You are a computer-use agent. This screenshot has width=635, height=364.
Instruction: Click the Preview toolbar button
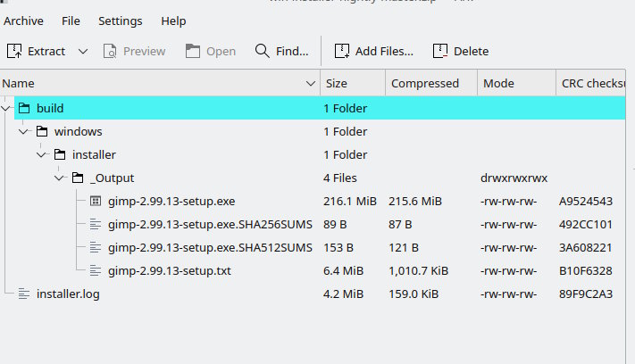pos(135,52)
